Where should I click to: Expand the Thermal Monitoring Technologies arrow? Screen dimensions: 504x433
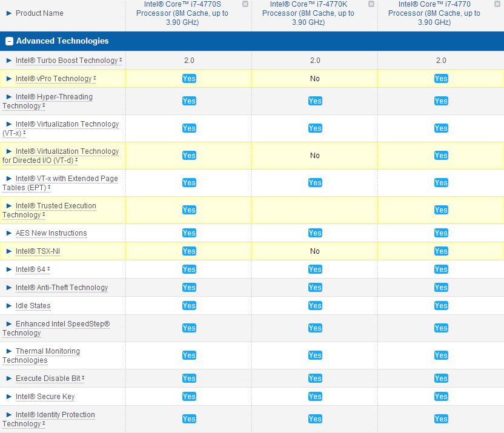click(9, 351)
